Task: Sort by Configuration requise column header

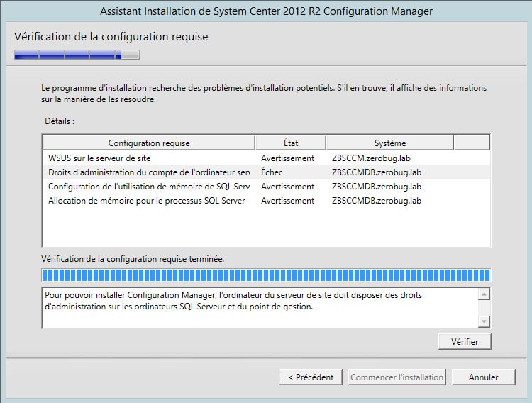Action: pyautogui.click(x=149, y=143)
